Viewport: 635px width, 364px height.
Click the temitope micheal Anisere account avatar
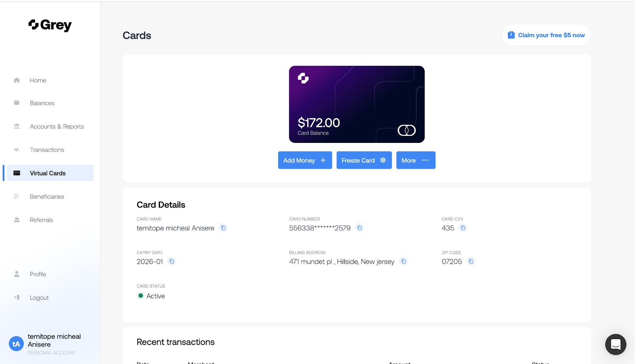(x=16, y=344)
